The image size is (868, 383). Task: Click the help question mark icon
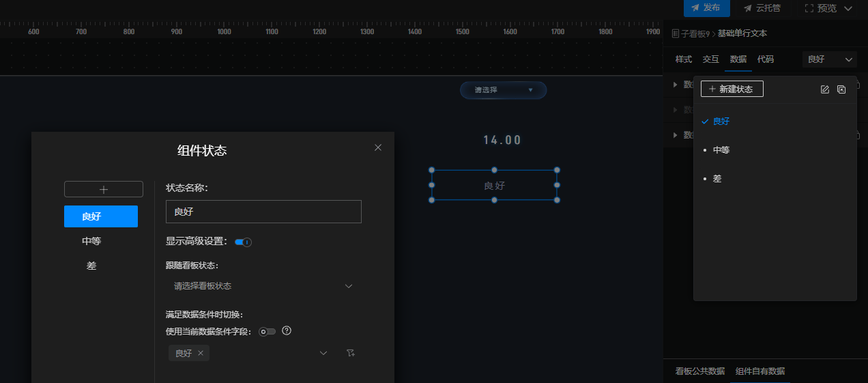[x=287, y=331]
